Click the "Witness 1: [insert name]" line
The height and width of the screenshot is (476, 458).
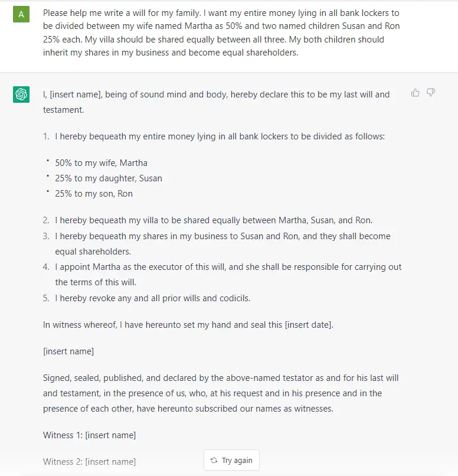tap(90, 435)
